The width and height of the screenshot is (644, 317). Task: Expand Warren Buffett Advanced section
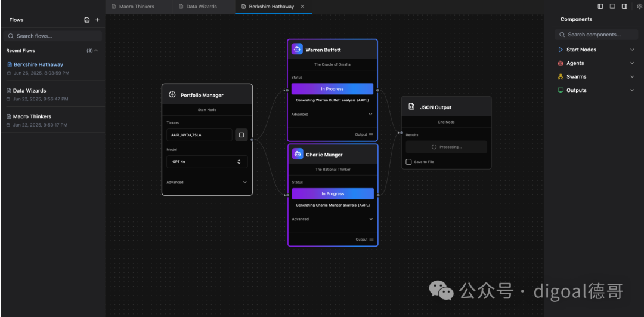coord(332,114)
